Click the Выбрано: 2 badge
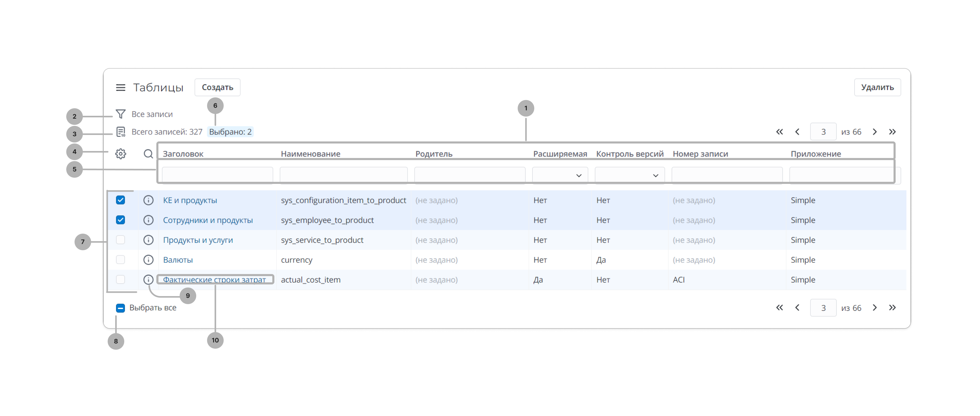 (x=230, y=132)
